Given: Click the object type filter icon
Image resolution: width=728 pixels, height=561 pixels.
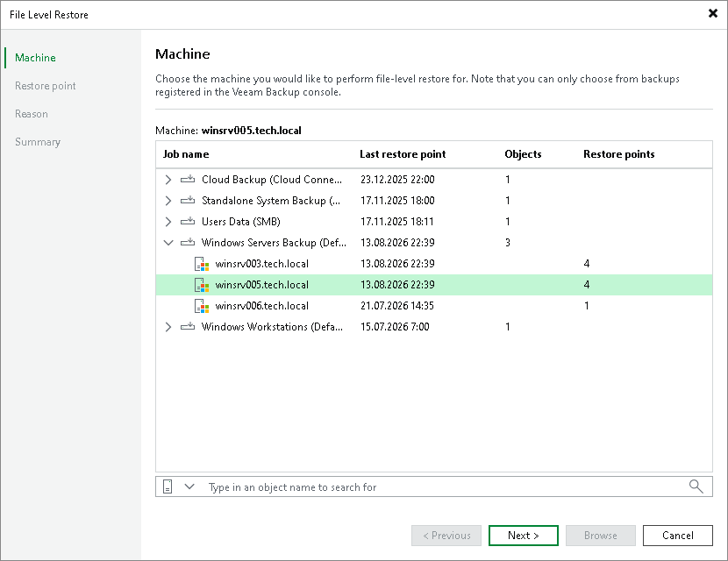Looking at the screenshot, I should click(x=168, y=486).
